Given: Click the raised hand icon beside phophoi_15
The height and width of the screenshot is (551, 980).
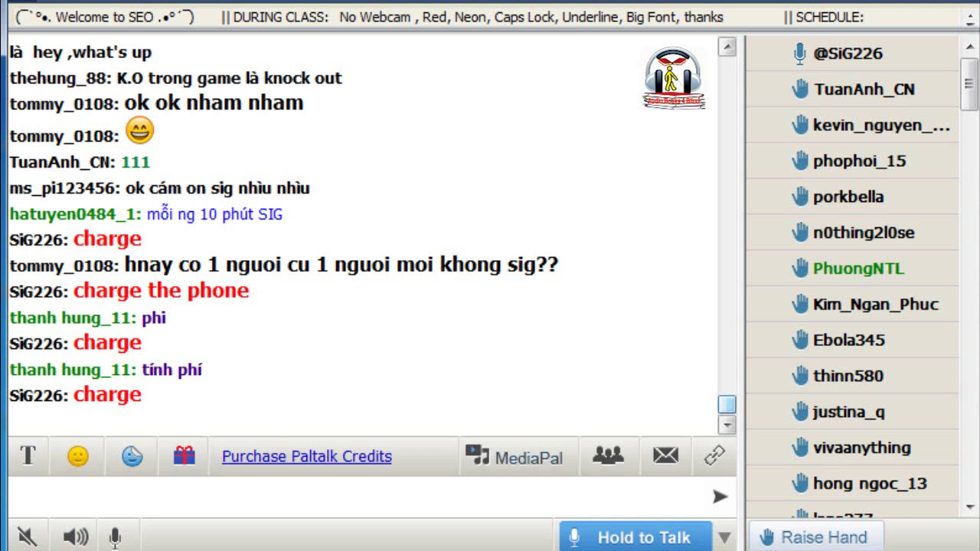Looking at the screenshot, I should (800, 161).
